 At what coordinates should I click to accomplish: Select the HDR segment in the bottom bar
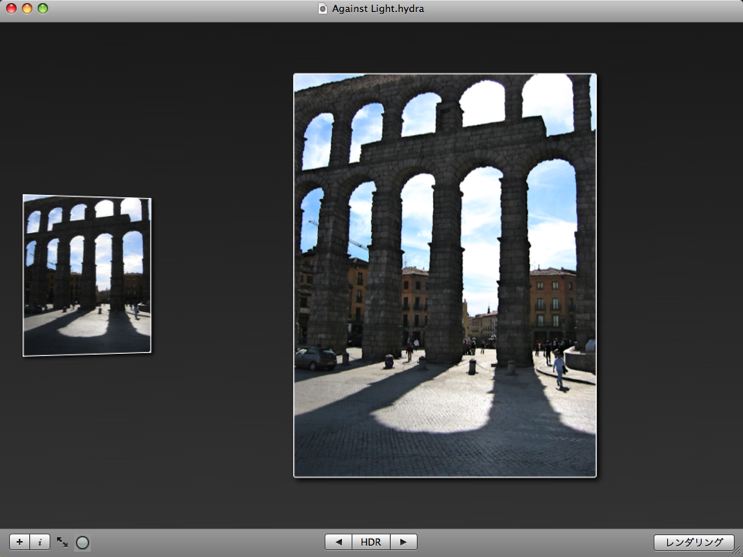click(x=370, y=542)
